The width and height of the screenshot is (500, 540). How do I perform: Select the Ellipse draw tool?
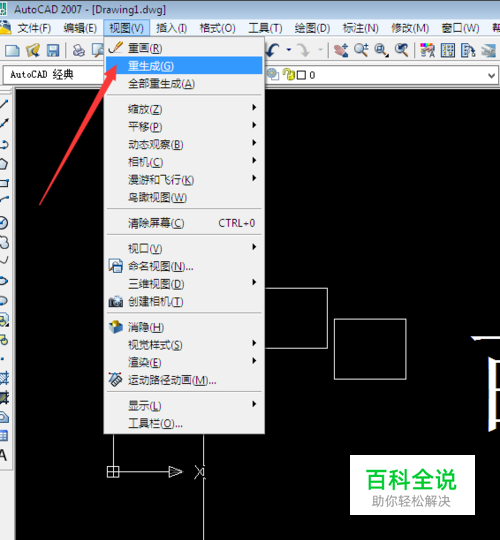[4, 281]
